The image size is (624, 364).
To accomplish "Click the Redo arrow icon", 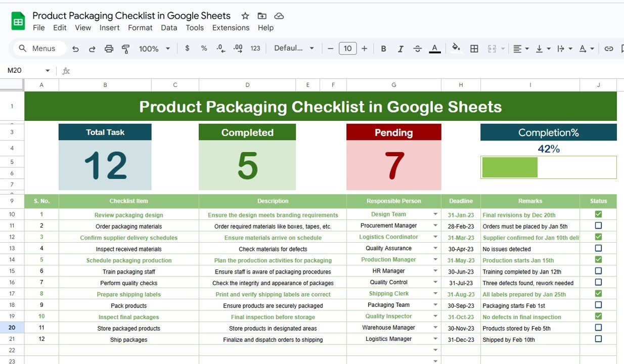I will coord(92,49).
